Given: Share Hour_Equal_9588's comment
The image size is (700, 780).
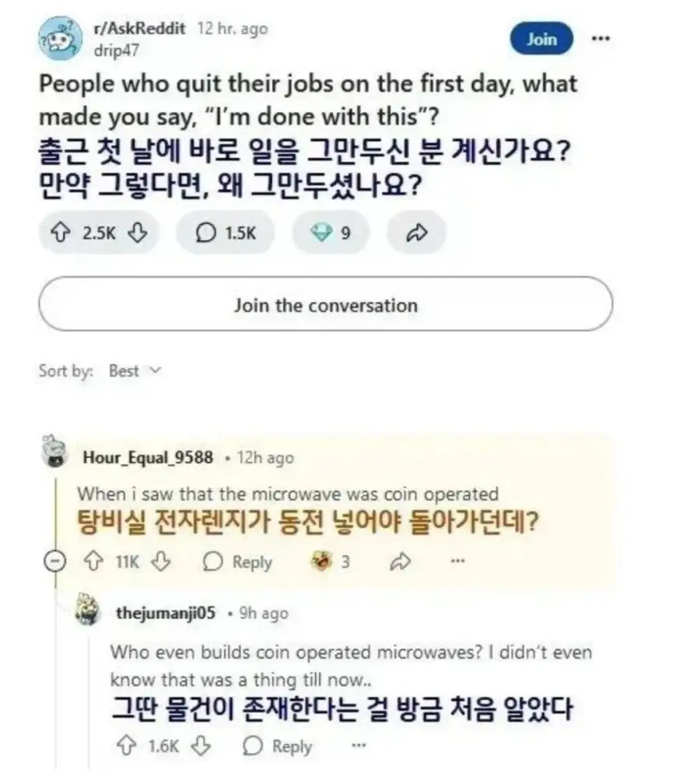Looking at the screenshot, I should [401, 561].
